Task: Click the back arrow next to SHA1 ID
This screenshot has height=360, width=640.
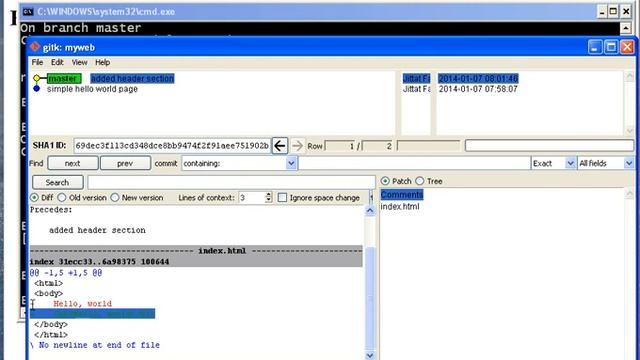Action: tap(280, 146)
